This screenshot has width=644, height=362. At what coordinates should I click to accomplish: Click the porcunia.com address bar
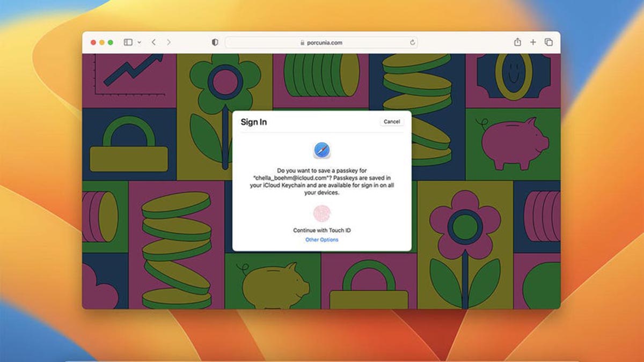tap(321, 42)
